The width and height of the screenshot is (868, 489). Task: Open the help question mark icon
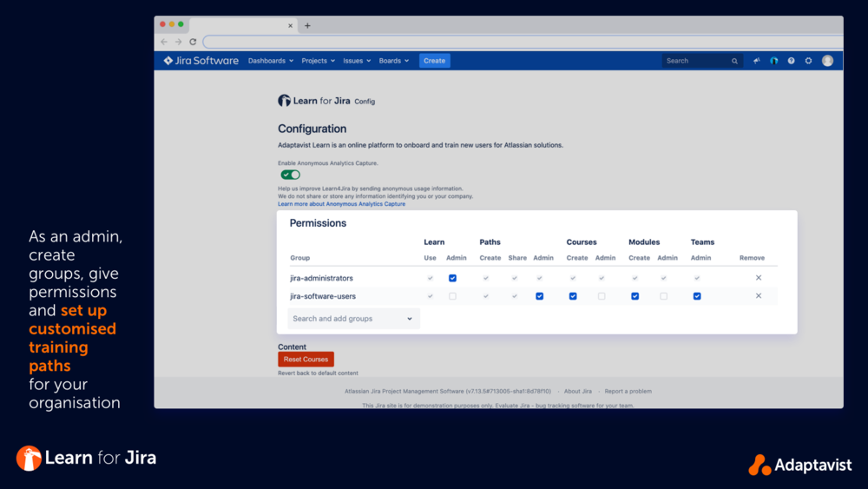(x=791, y=61)
